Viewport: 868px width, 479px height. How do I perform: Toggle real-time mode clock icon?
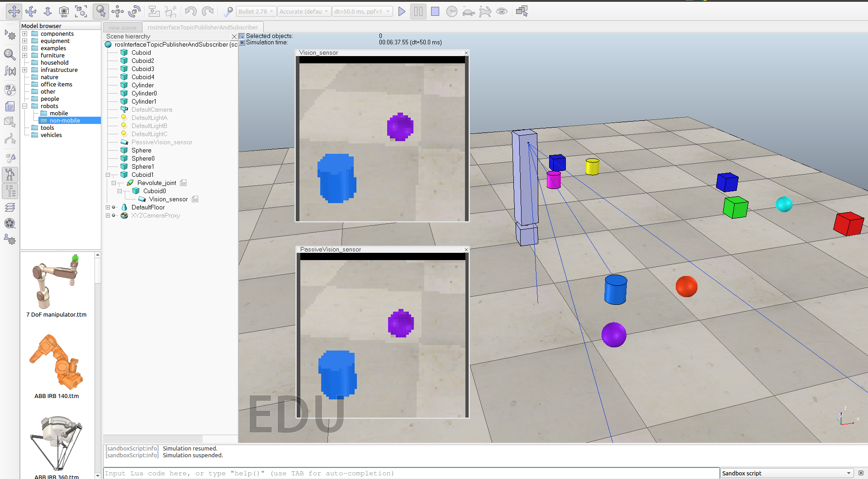tap(451, 11)
